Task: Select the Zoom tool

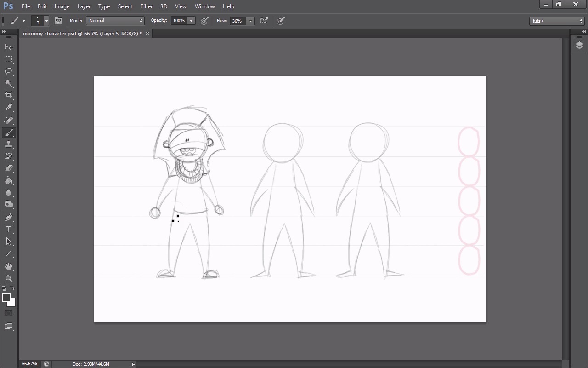Action: click(x=9, y=279)
